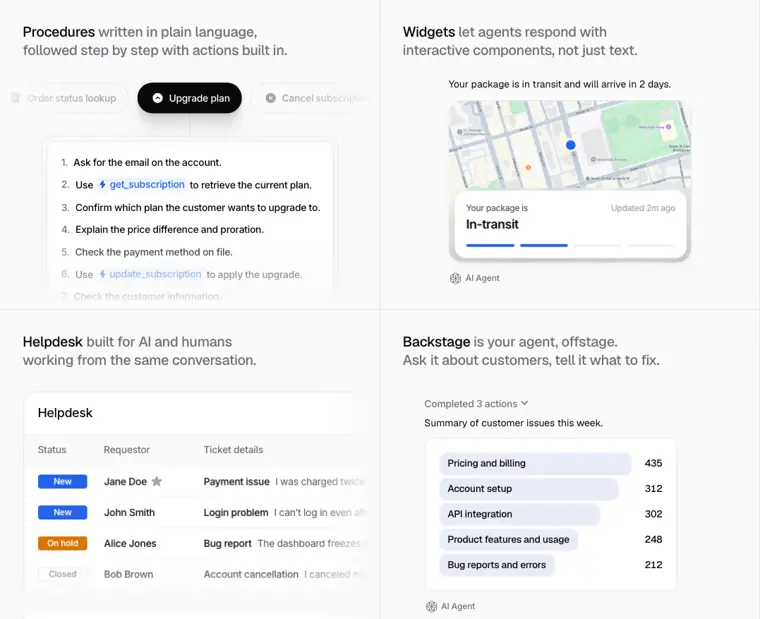Screen dimensions: 760x619
Task: Select the Upgrade plan procedure pill
Action: point(190,98)
